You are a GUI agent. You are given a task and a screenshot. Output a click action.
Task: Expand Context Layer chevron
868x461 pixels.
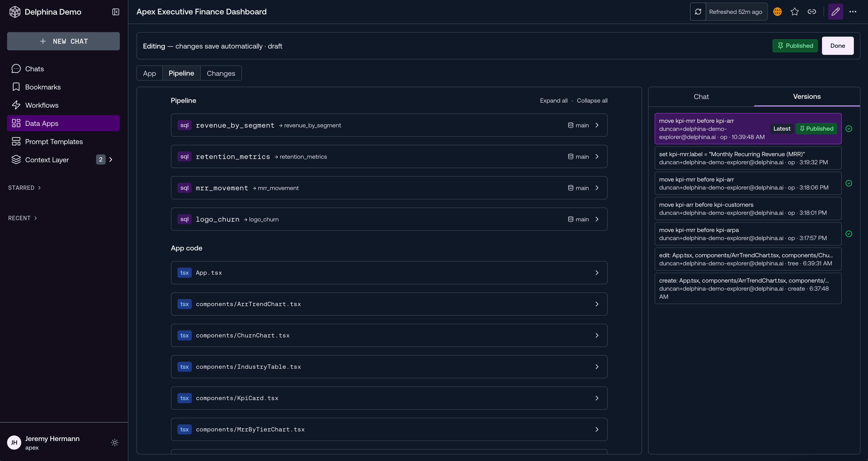(x=110, y=160)
